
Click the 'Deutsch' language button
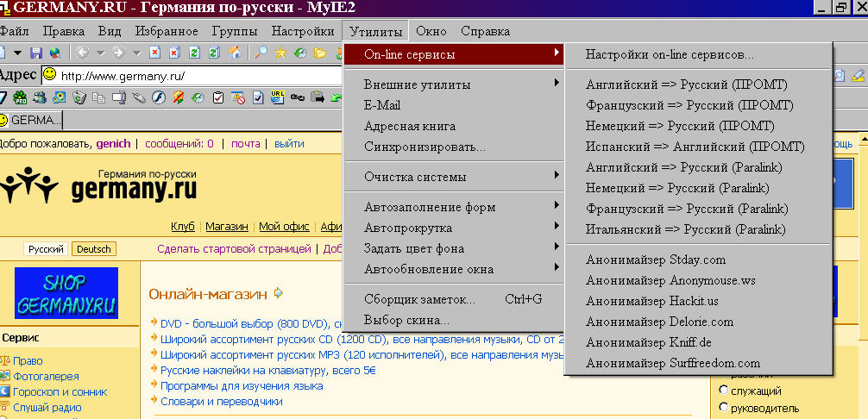tap(93, 249)
